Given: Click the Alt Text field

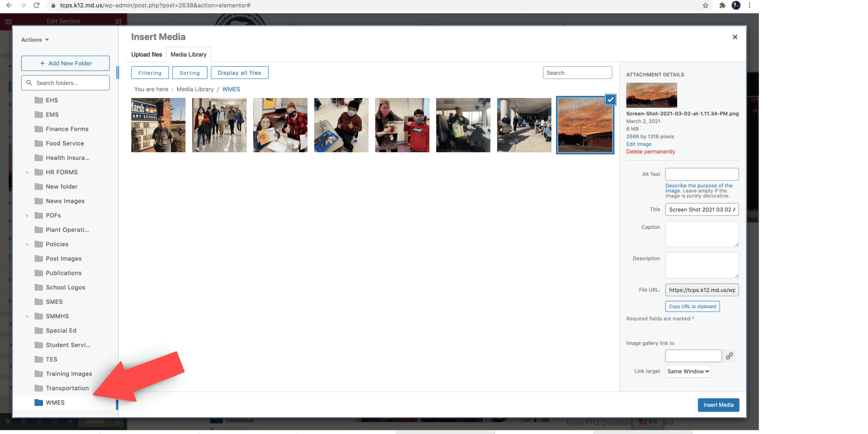Looking at the screenshot, I should click(x=702, y=174).
